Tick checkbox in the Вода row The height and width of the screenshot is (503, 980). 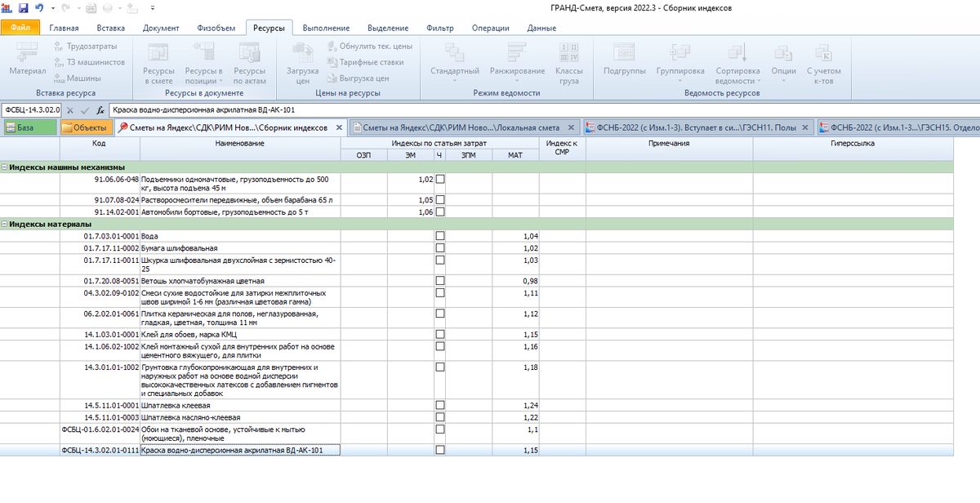point(440,236)
